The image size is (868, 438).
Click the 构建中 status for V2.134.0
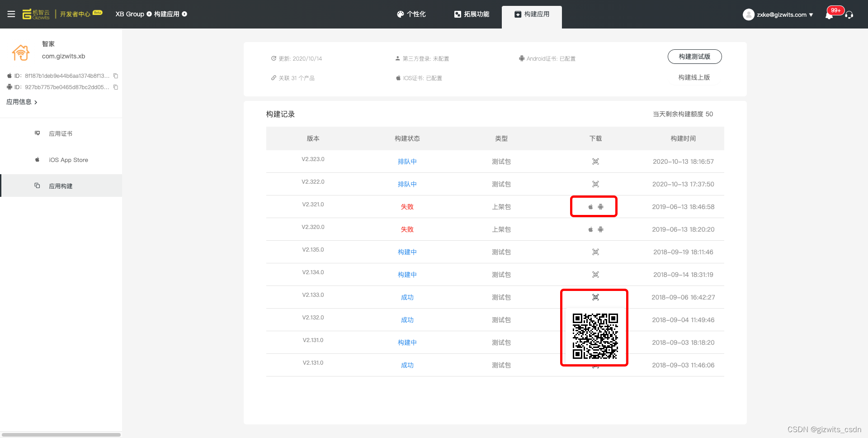coord(407,275)
